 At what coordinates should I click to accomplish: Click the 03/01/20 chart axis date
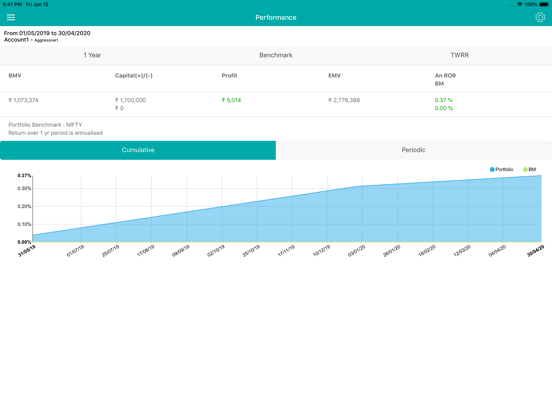click(x=356, y=251)
